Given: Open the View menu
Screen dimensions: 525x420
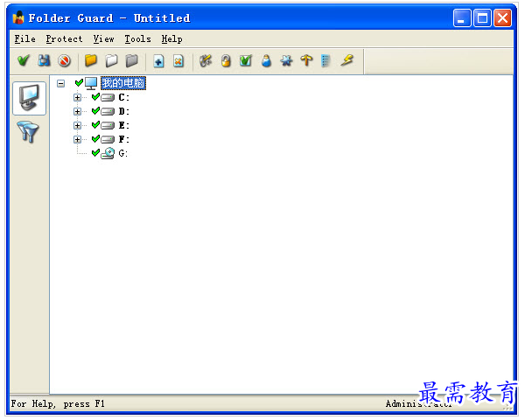Looking at the screenshot, I should [x=103, y=39].
